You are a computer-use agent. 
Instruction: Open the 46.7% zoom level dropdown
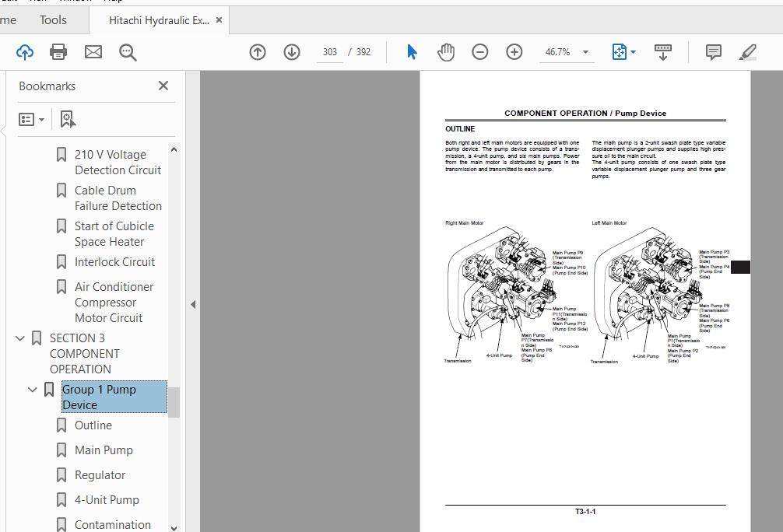585,52
